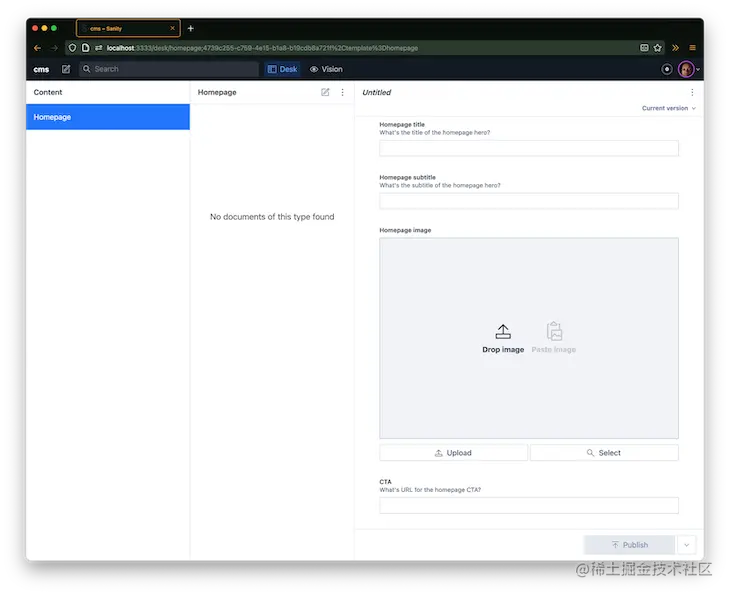
Task: Open a new browser tab
Action: tap(190, 28)
